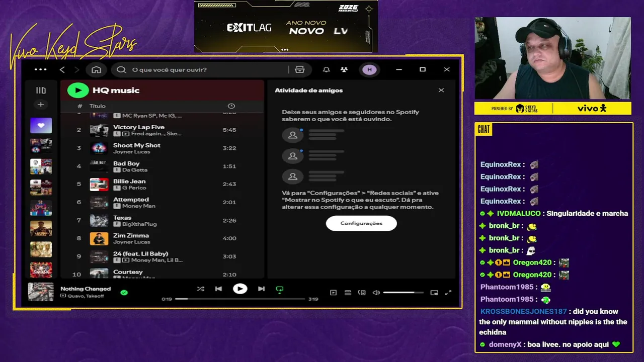Sort by the Título column header
This screenshot has height=362, width=644.
[x=98, y=106]
